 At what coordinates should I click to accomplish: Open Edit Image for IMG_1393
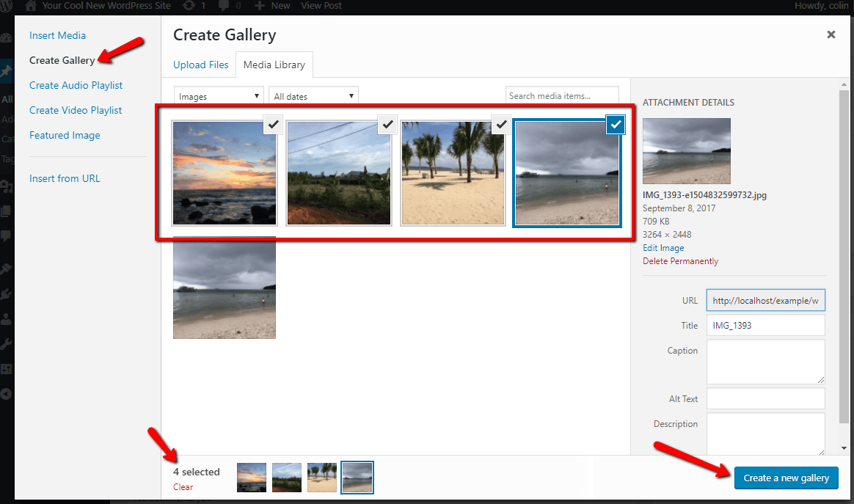tap(663, 247)
